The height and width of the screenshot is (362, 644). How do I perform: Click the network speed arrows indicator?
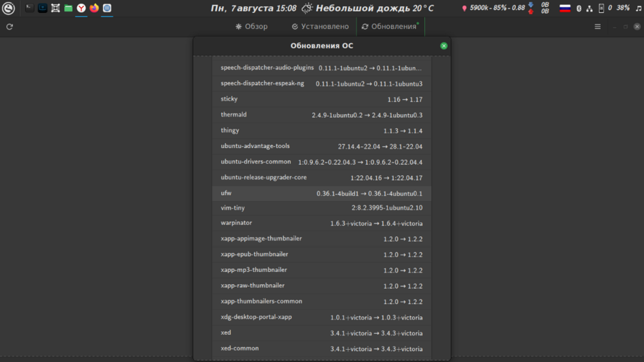(531, 8)
